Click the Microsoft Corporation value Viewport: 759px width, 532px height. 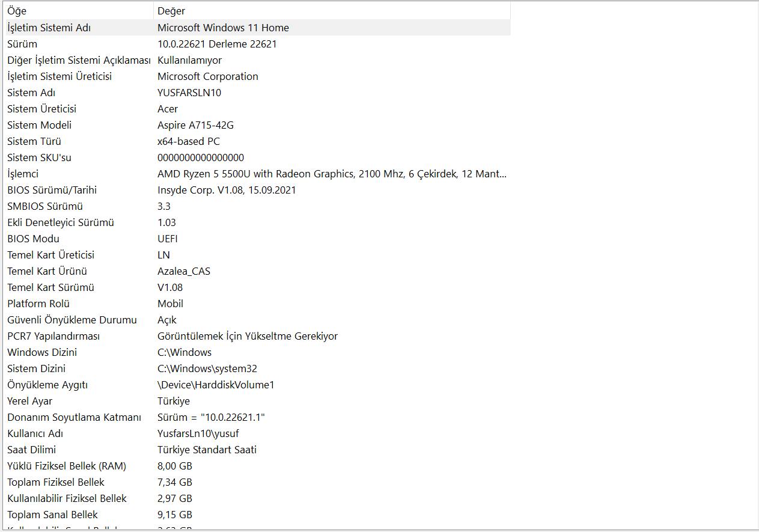208,76
